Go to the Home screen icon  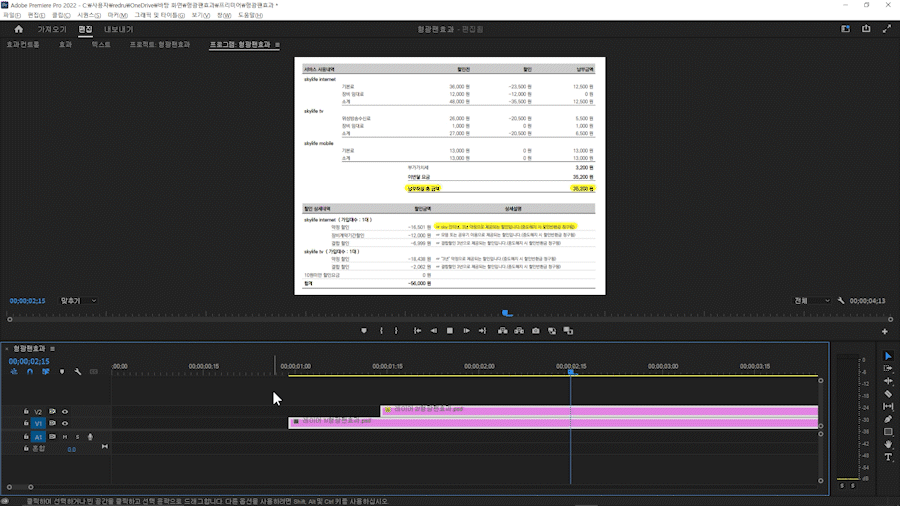point(18,29)
